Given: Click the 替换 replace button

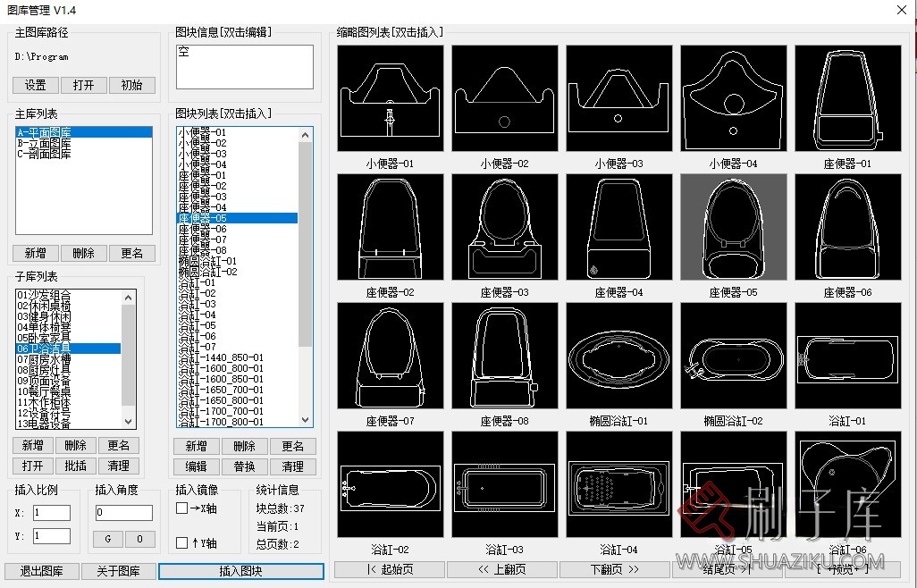Looking at the screenshot, I should 246,466.
